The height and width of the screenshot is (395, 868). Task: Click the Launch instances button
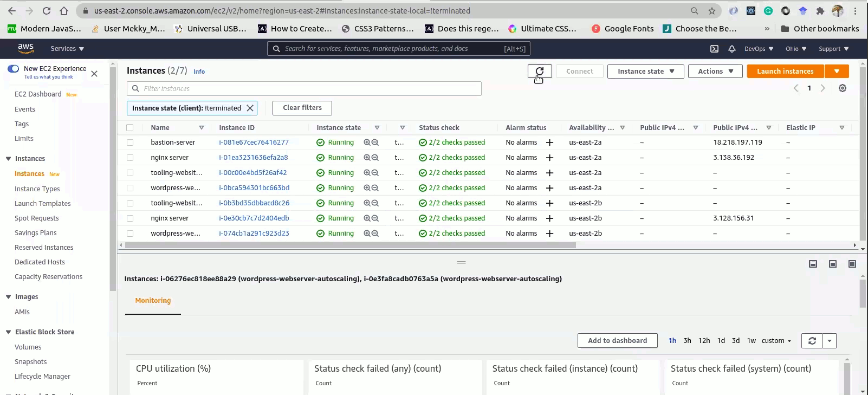785,72
